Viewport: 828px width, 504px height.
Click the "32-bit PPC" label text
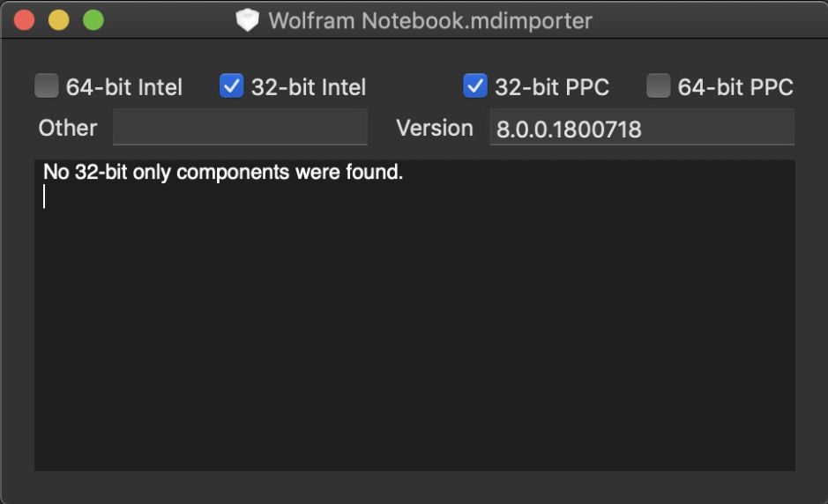pos(552,87)
